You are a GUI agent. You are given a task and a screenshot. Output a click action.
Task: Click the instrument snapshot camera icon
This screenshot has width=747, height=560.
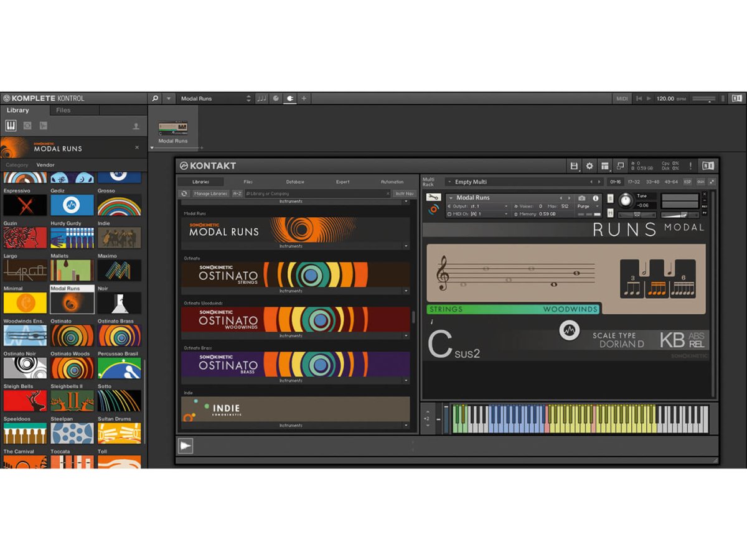[582, 198]
